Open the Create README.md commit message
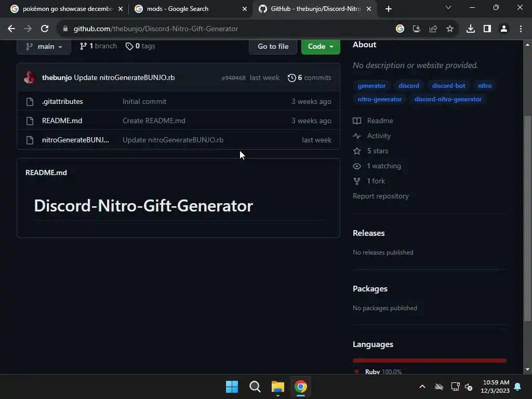Viewport: 532px width, 399px height. pyautogui.click(x=154, y=121)
